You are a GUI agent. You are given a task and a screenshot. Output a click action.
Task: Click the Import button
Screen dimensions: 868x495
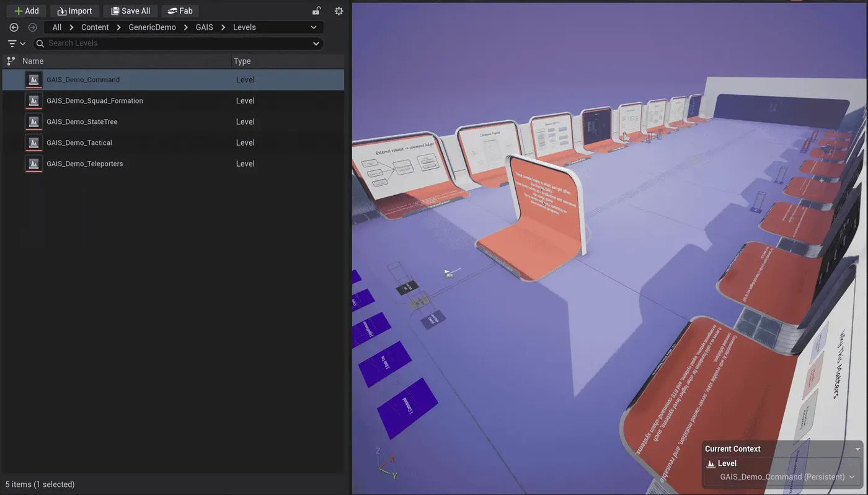tap(75, 11)
